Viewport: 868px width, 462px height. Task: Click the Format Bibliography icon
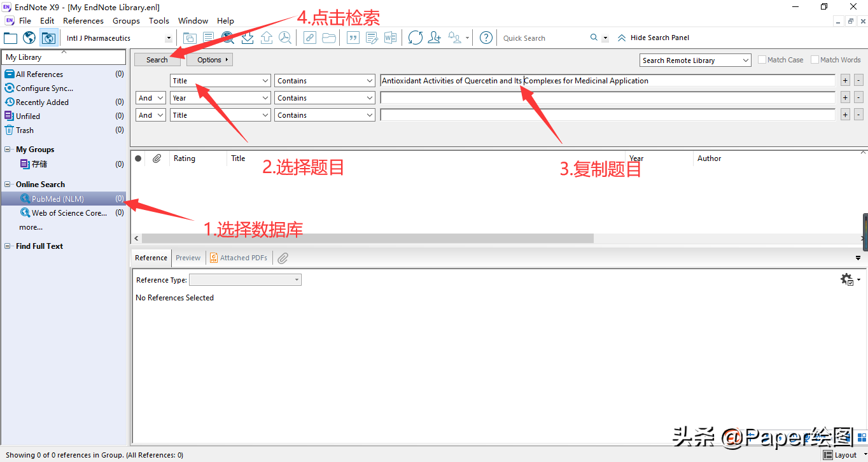click(x=372, y=38)
